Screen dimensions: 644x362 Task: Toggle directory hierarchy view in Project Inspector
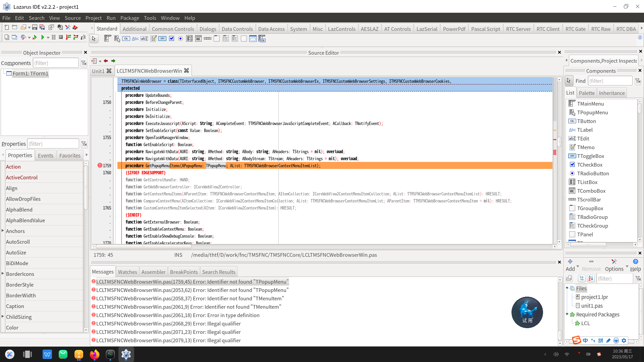[582, 279]
